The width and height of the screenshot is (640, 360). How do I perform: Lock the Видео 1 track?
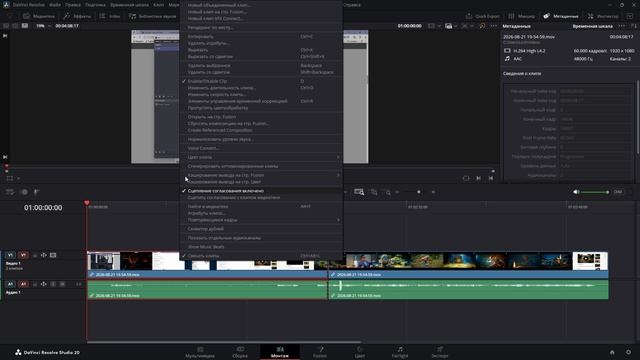point(35,255)
